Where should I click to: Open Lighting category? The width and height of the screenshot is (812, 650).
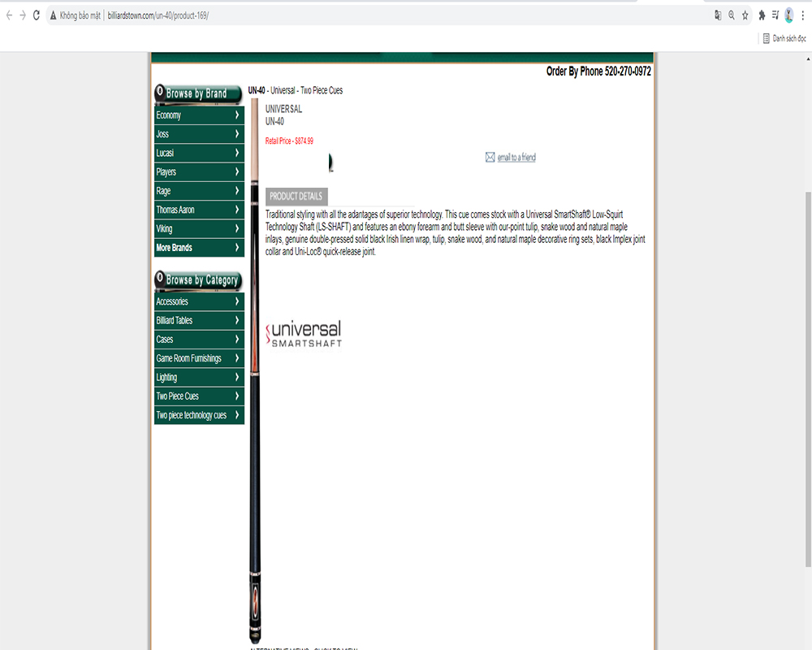tap(199, 377)
